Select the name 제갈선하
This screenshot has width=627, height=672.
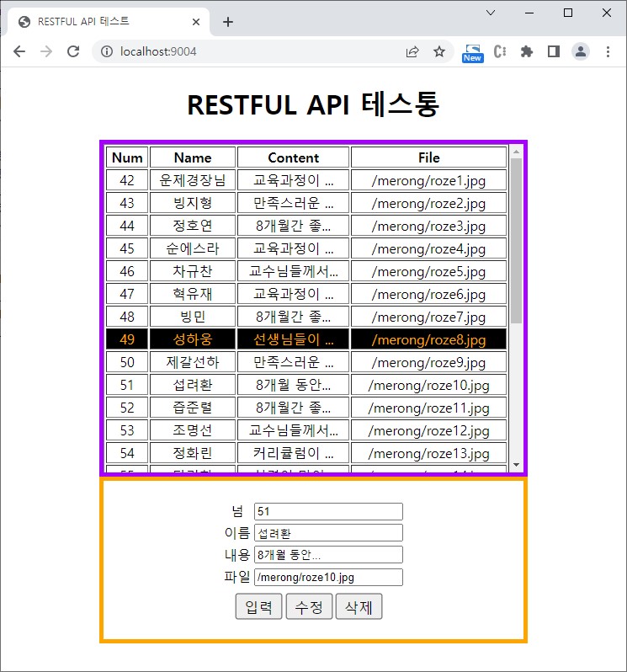click(x=193, y=362)
